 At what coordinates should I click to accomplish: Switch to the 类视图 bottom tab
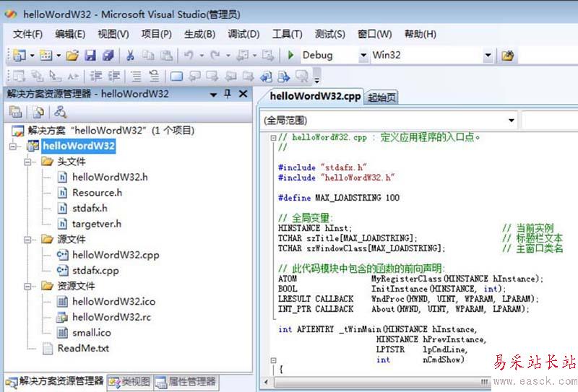[130, 382]
